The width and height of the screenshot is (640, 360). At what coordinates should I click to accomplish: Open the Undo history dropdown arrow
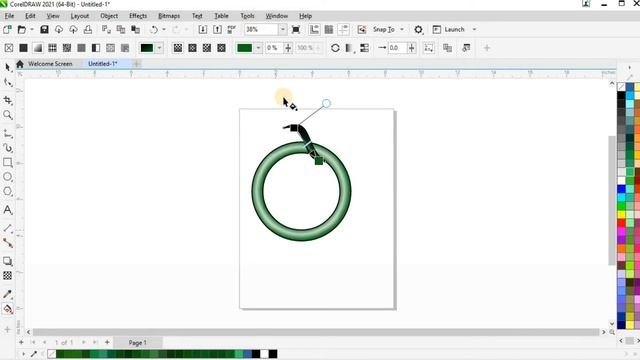(x=164, y=29)
